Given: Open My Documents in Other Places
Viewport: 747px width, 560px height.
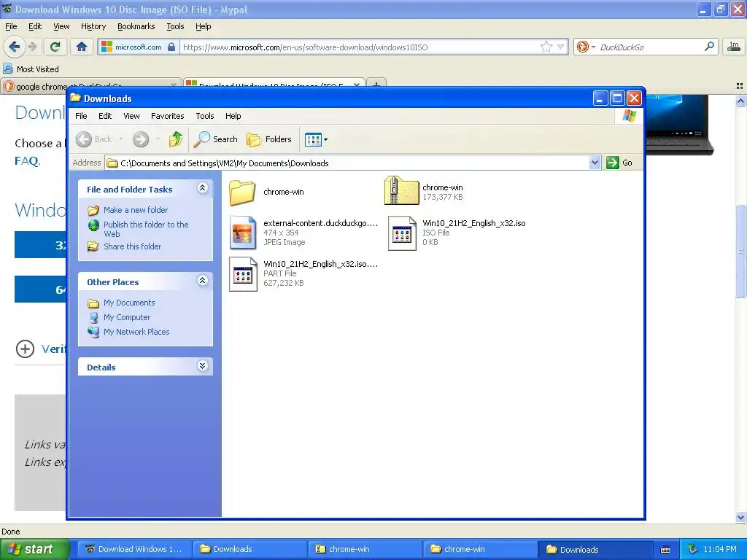Looking at the screenshot, I should tap(129, 303).
